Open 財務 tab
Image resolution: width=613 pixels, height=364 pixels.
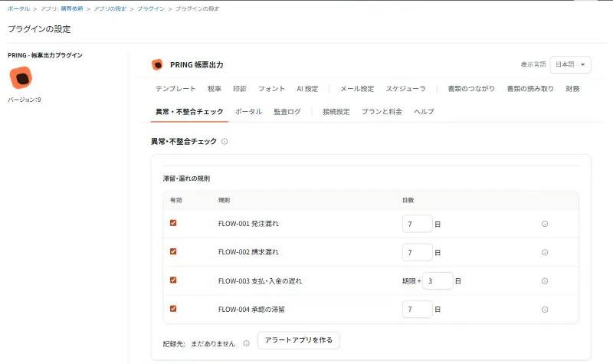(572, 89)
